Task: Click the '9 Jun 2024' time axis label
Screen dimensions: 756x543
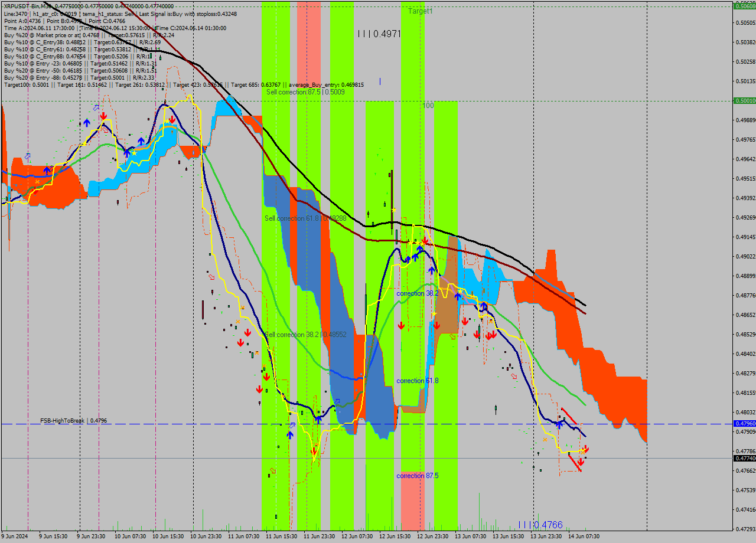Action: [15, 536]
